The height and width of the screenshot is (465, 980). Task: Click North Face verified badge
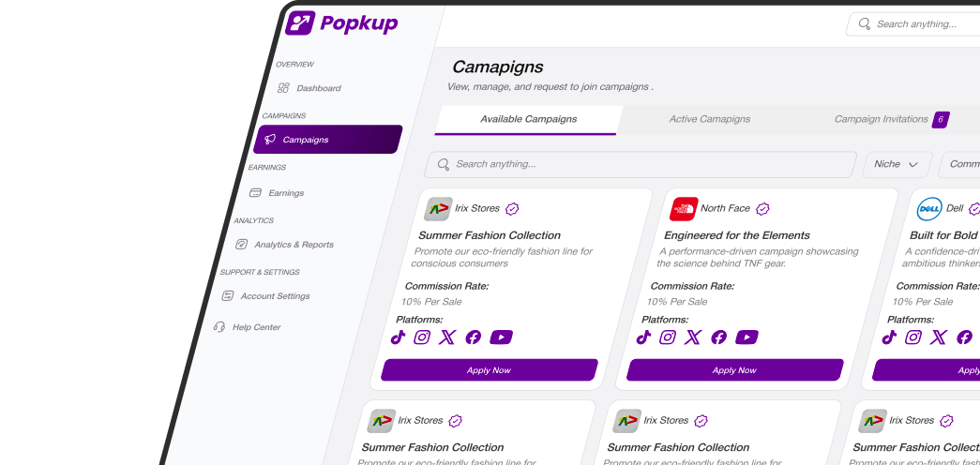pyautogui.click(x=762, y=209)
